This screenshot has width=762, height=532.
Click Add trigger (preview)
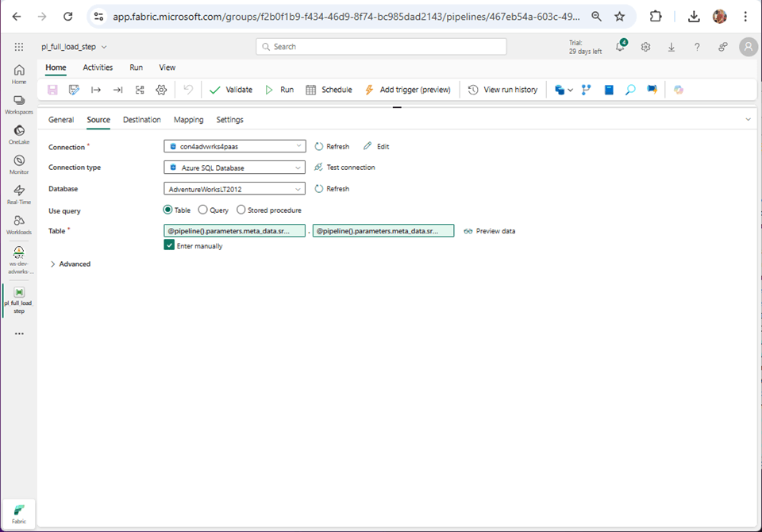[x=408, y=90]
